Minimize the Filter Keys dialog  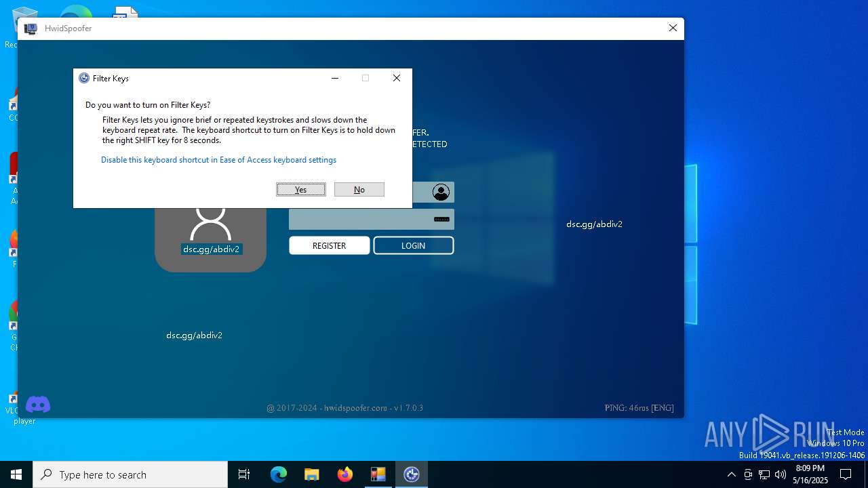[334, 78]
